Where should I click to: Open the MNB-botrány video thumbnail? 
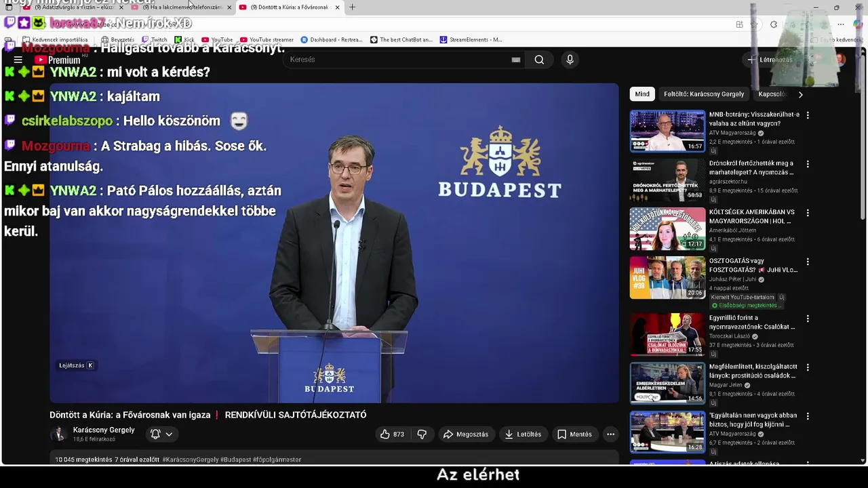coord(667,131)
